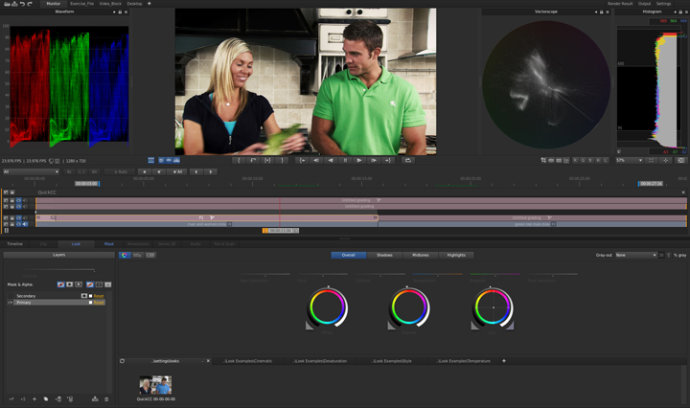The height and width of the screenshot is (408, 690).
Task: Click the undo arrow icon in top-left corner
Action: 21,4
